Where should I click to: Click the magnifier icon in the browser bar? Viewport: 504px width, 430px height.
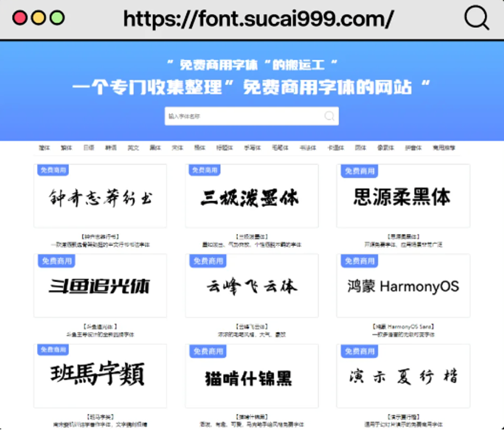[477, 17]
